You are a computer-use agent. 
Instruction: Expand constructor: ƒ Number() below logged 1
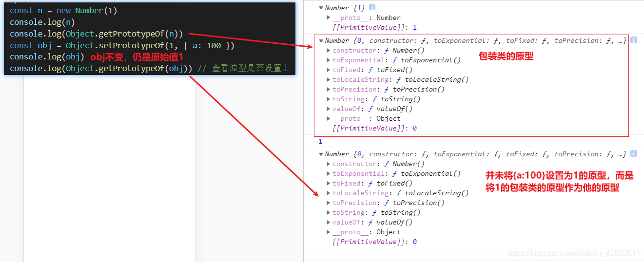329,164
